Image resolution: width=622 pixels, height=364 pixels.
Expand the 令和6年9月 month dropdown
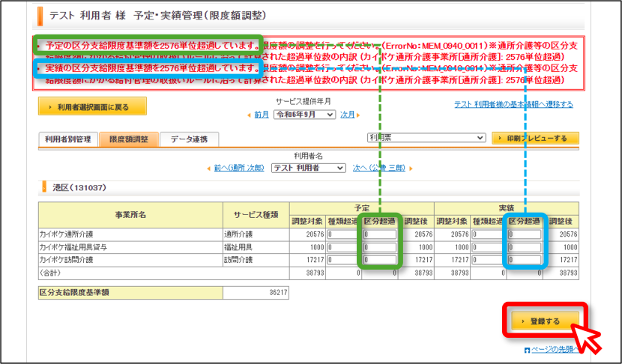point(305,115)
